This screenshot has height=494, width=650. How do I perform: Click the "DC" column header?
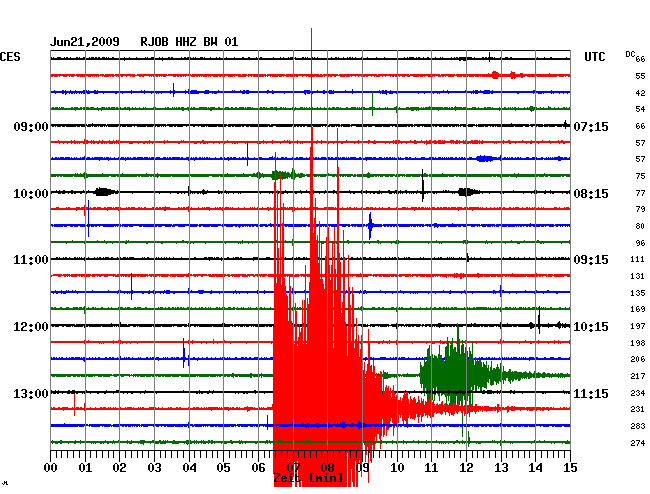(x=630, y=54)
